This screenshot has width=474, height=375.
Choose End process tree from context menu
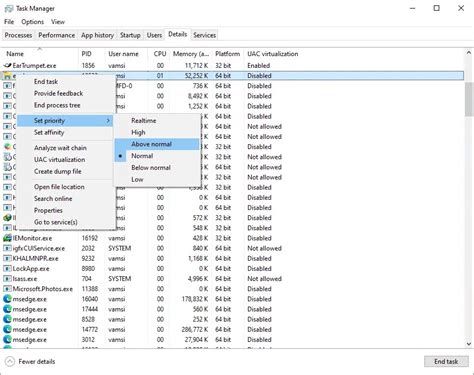57,105
